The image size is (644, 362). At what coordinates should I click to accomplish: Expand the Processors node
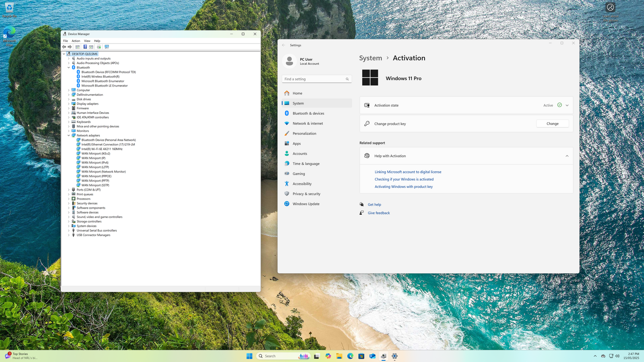(x=69, y=199)
